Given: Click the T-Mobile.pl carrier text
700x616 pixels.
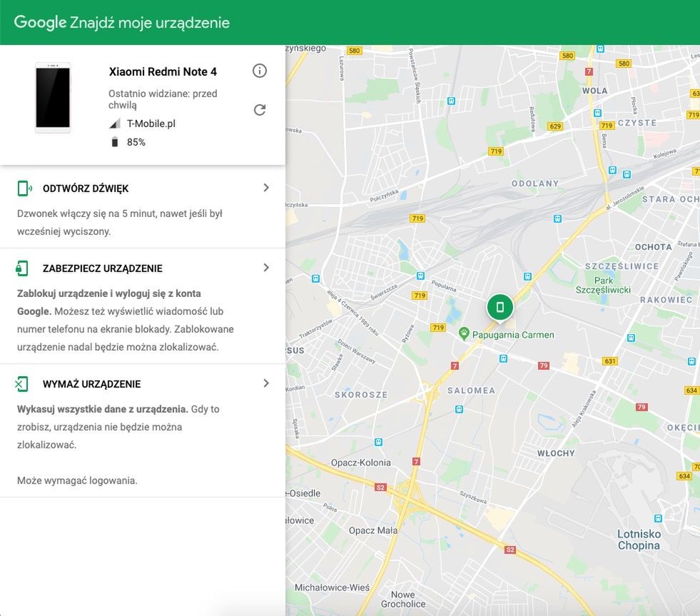Looking at the screenshot, I should tap(151, 123).
